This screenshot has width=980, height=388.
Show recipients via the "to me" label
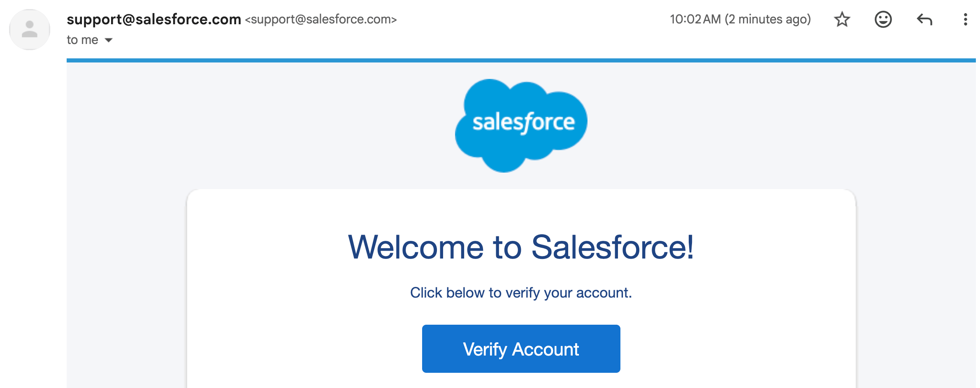click(x=82, y=40)
